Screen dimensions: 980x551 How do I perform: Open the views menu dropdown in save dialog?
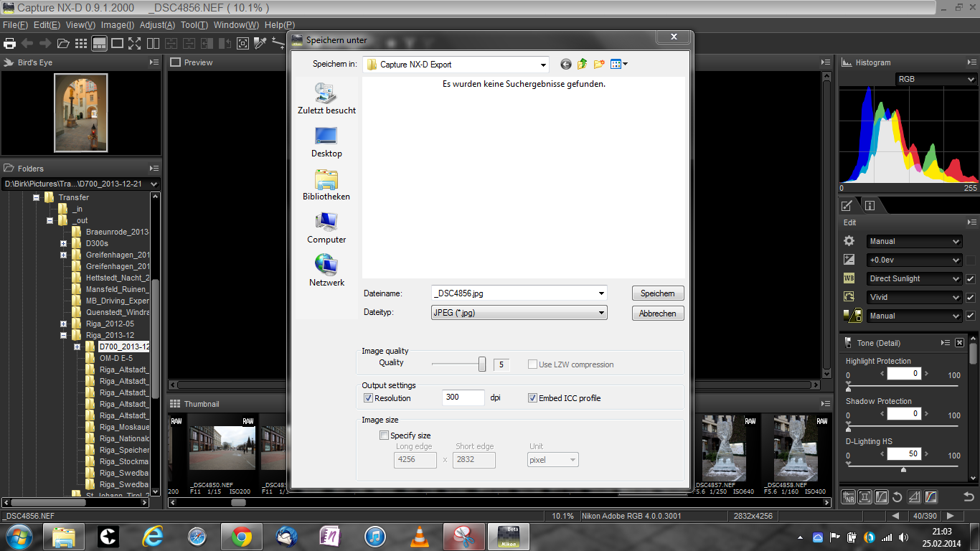tap(619, 64)
